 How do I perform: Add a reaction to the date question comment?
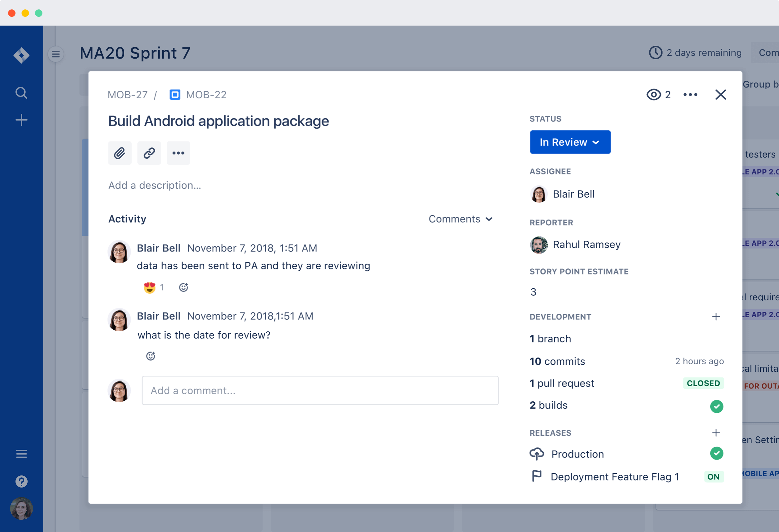coord(150,356)
